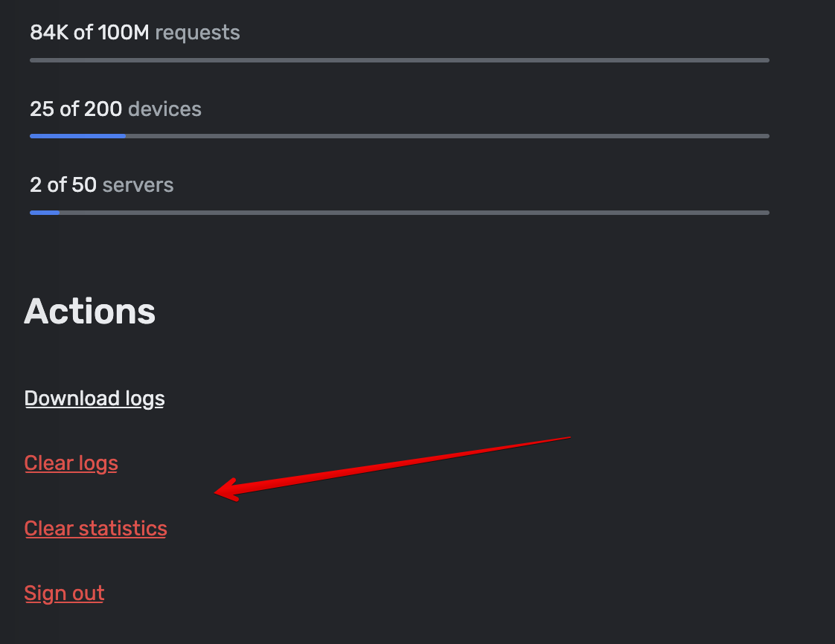The image size is (835, 644).
Task: Click the gray word 'servers'
Action: 138,184
